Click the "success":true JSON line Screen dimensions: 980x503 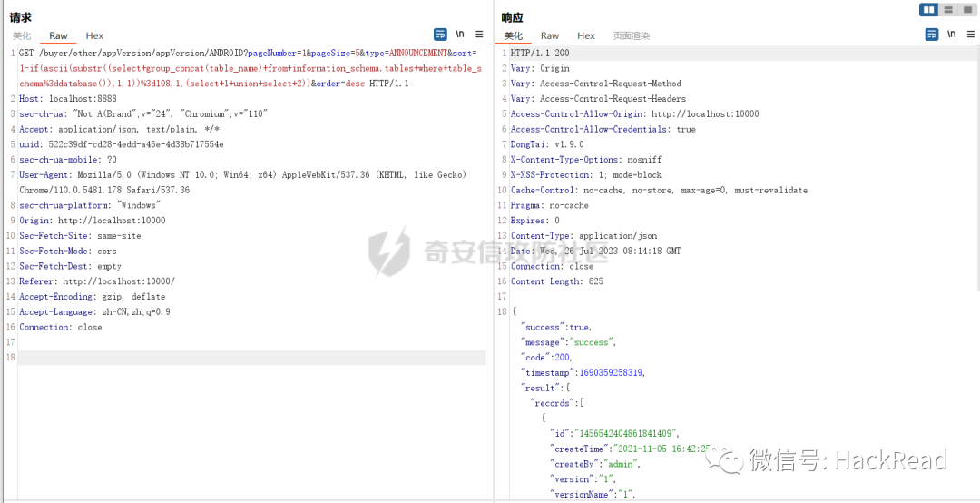(557, 327)
